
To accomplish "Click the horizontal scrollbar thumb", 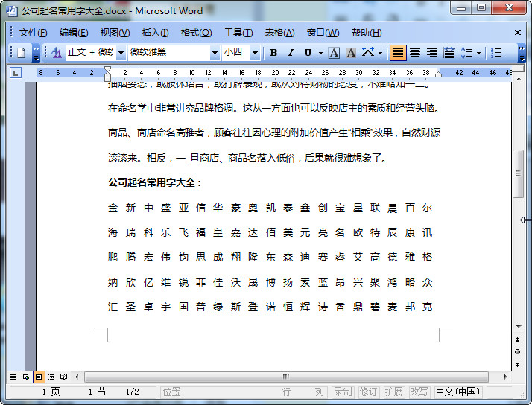I will [x=286, y=377].
